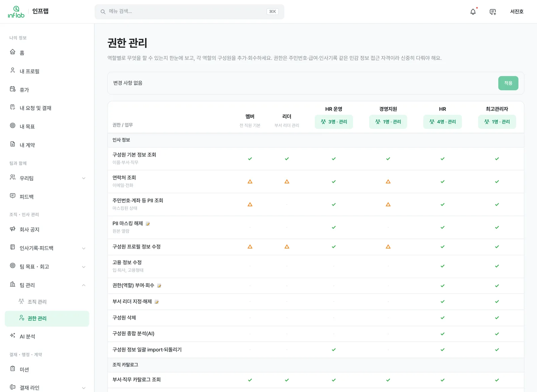Click the 내 계약 document icon
537x392 pixels.
point(13,144)
